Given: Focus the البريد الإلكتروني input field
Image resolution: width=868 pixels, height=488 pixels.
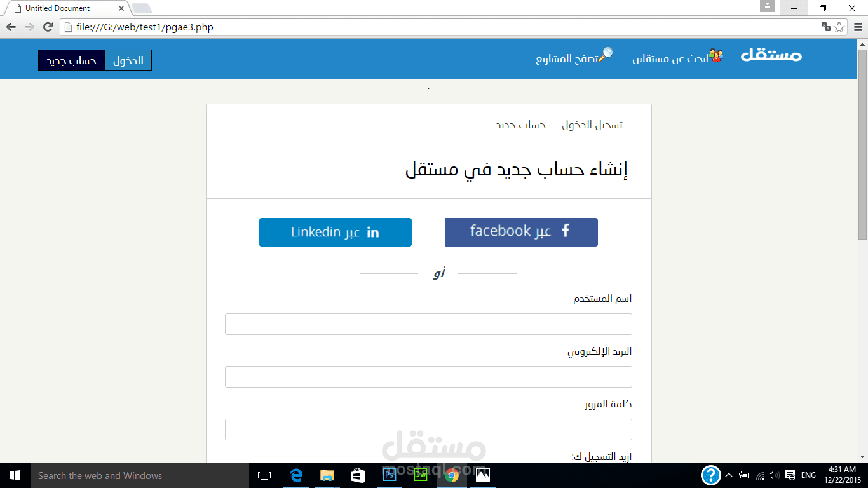Looking at the screenshot, I should point(428,377).
